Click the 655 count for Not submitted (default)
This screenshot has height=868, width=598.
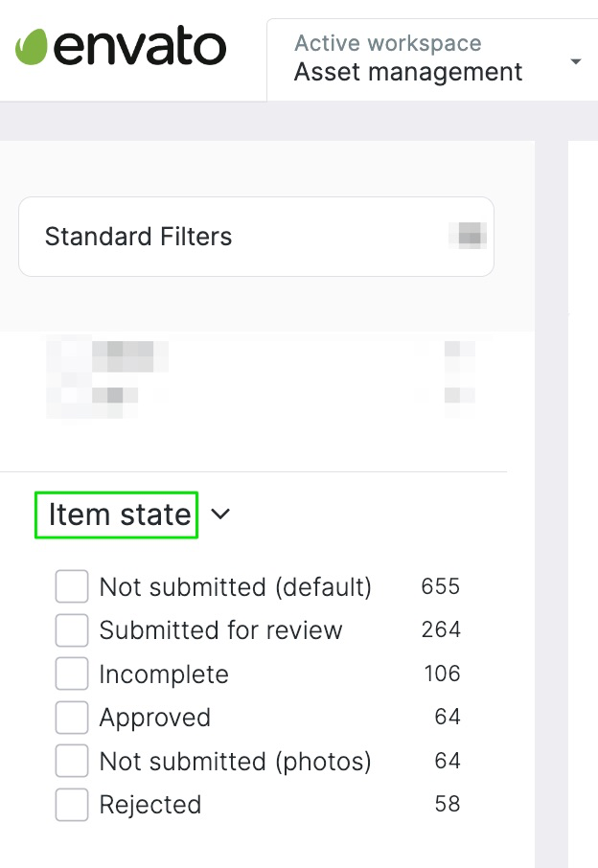pos(440,586)
